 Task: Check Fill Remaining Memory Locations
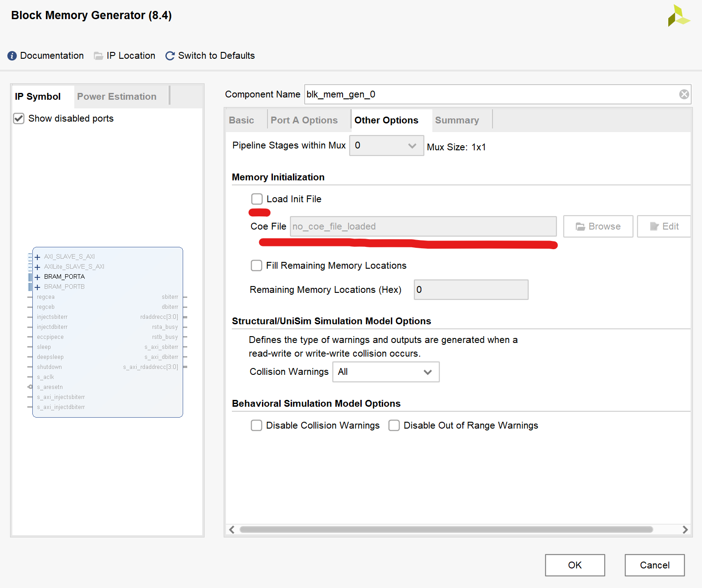click(256, 266)
